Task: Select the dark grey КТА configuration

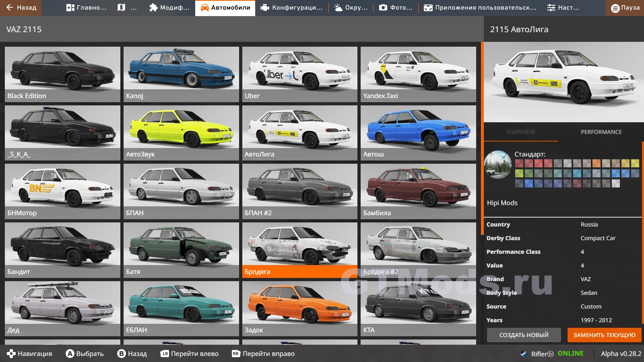Action: point(418,309)
